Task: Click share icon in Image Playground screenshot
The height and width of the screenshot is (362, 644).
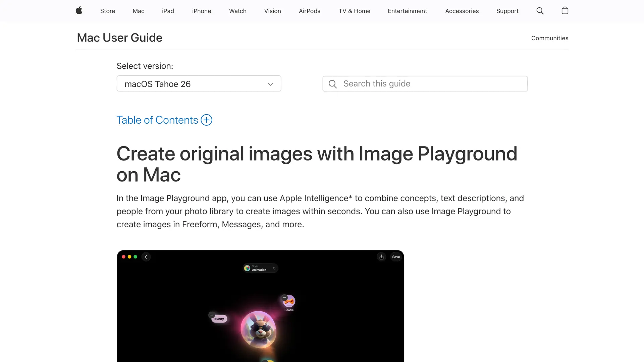Action: point(381,257)
